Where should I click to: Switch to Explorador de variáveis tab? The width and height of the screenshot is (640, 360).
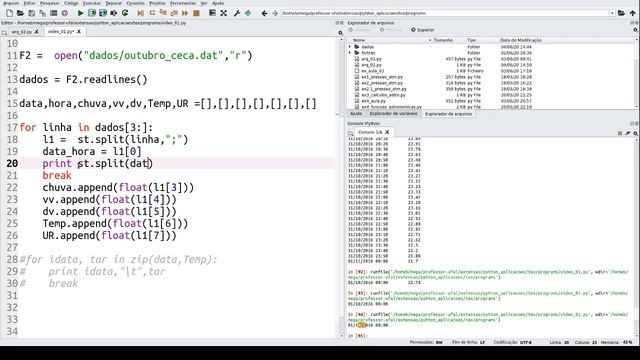[393, 113]
